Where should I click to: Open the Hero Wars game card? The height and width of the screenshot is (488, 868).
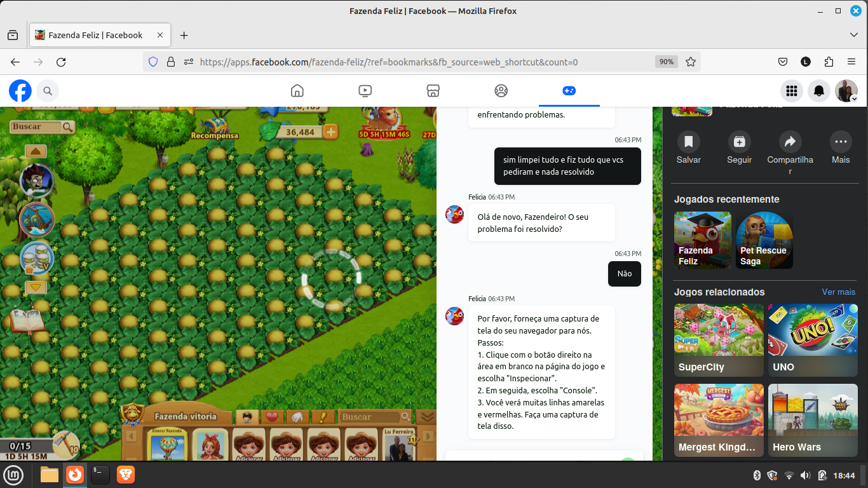point(813,420)
